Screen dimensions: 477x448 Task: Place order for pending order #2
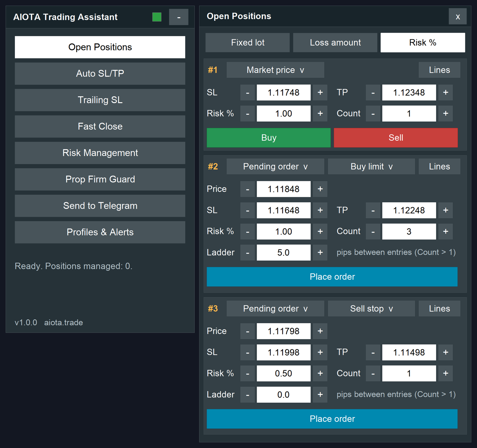332,277
